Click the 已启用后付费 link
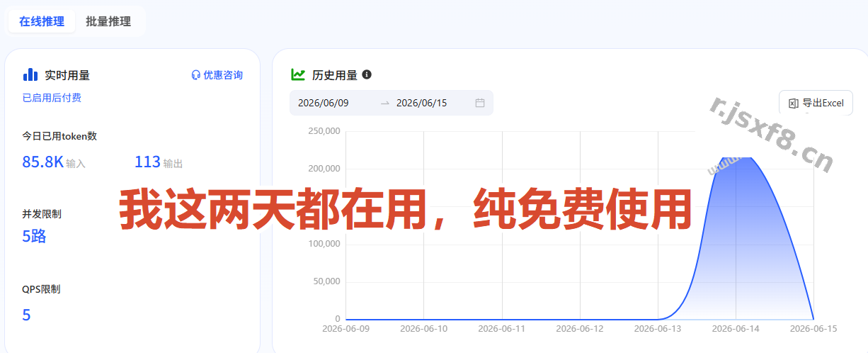This screenshot has width=868, height=353. [52, 98]
